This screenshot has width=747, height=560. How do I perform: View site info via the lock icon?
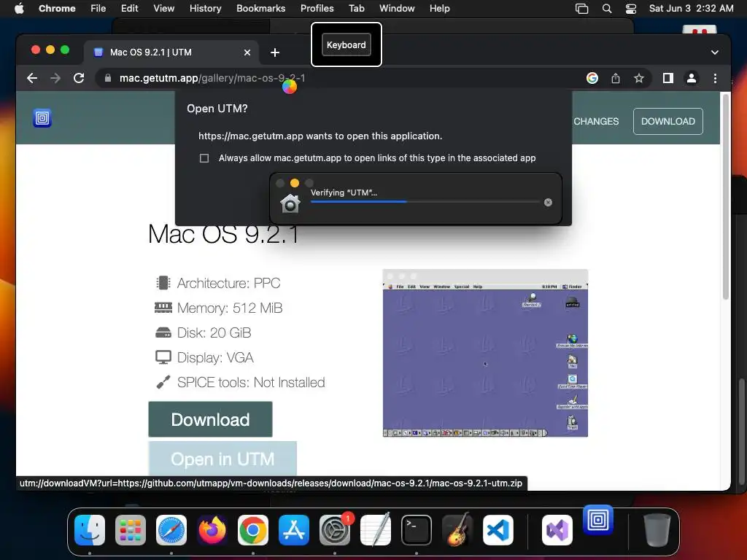pos(108,78)
